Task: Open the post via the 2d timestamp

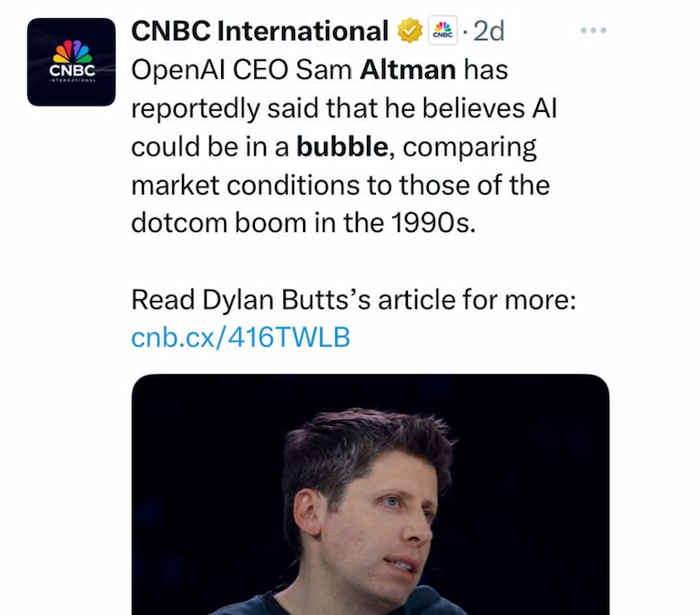Action: [x=488, y=32]
